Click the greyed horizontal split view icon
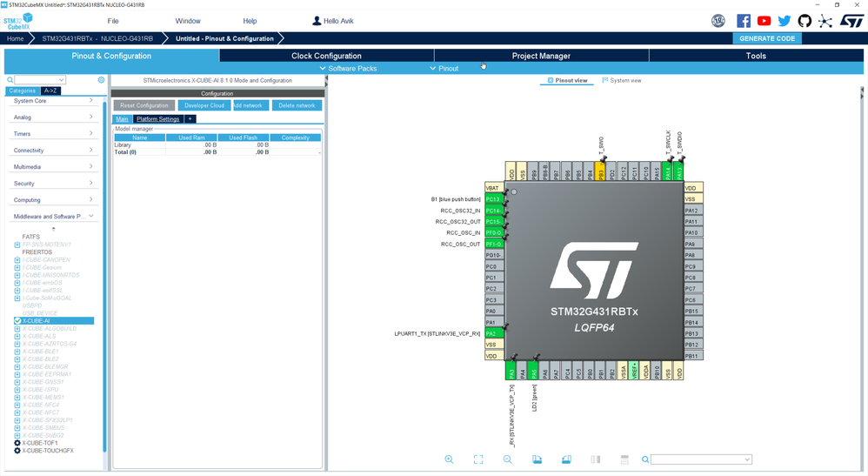The height and width of the screenshot is (476, 868). pos(624,459)
